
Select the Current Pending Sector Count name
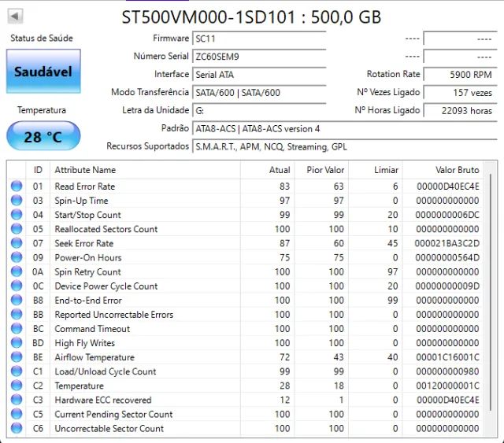click(x=113, y=414)
